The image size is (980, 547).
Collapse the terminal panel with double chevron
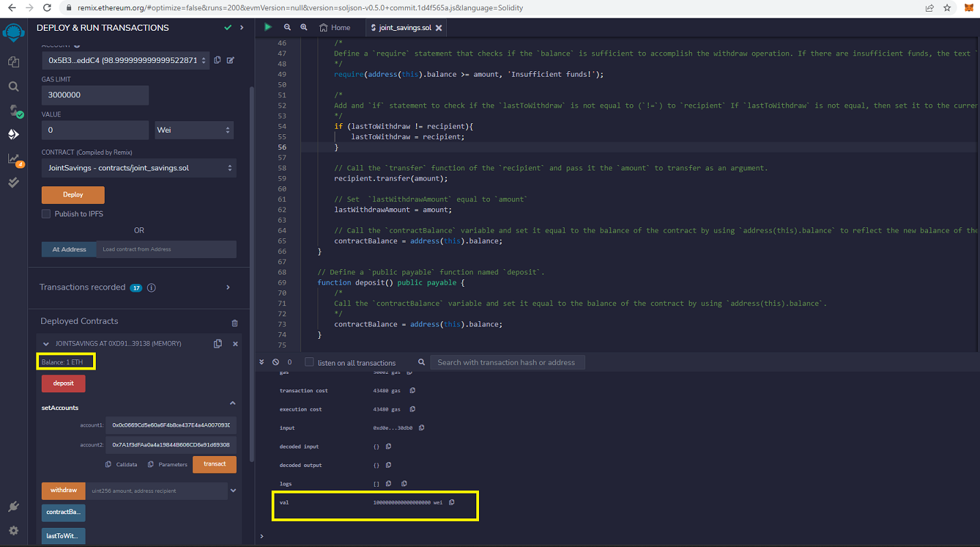(x=261, y=362)
